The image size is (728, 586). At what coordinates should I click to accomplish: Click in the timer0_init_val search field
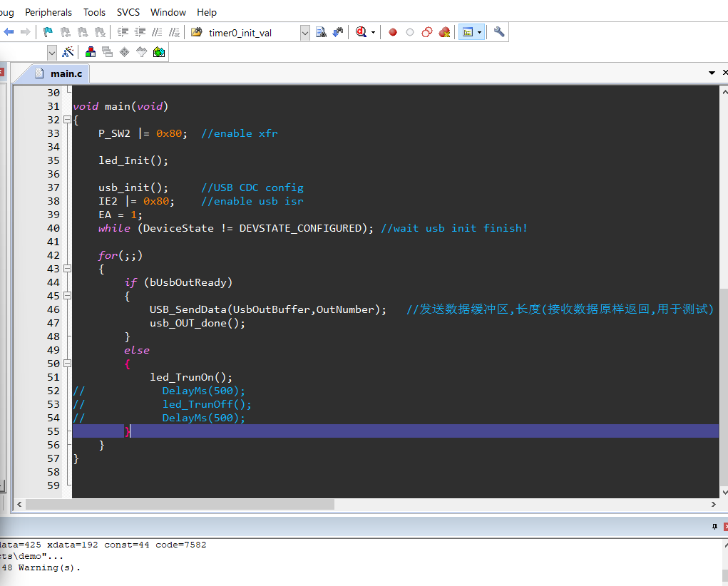pos(252,33)
